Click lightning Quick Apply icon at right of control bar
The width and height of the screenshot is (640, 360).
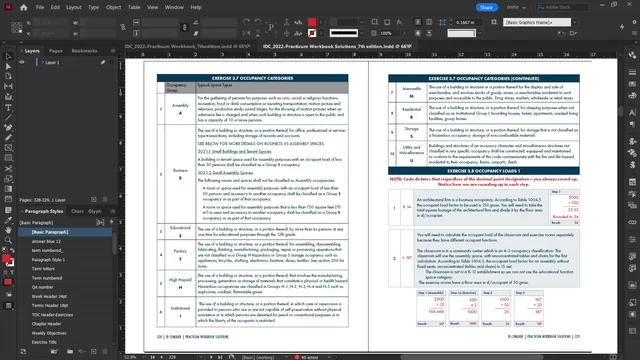(622, 27)
